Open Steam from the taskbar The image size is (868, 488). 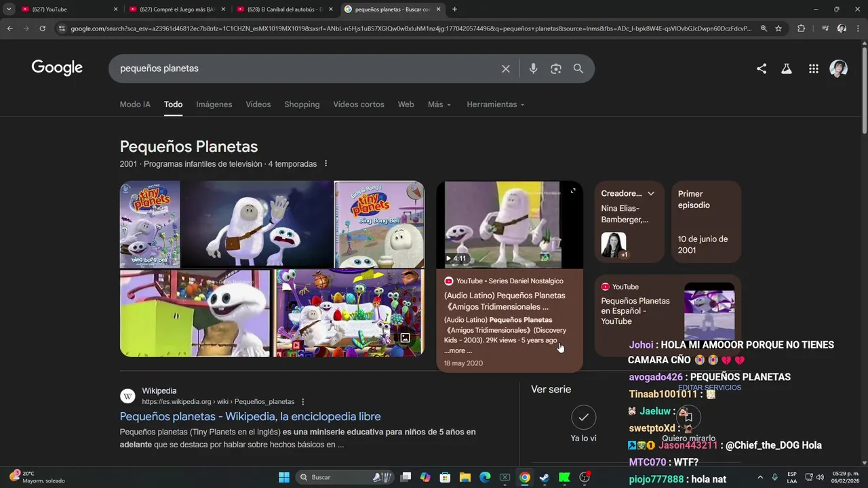coord(544,477)
